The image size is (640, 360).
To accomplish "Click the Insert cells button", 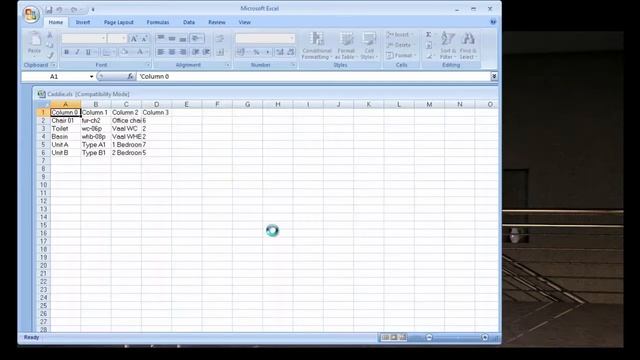I will point(400,35).
